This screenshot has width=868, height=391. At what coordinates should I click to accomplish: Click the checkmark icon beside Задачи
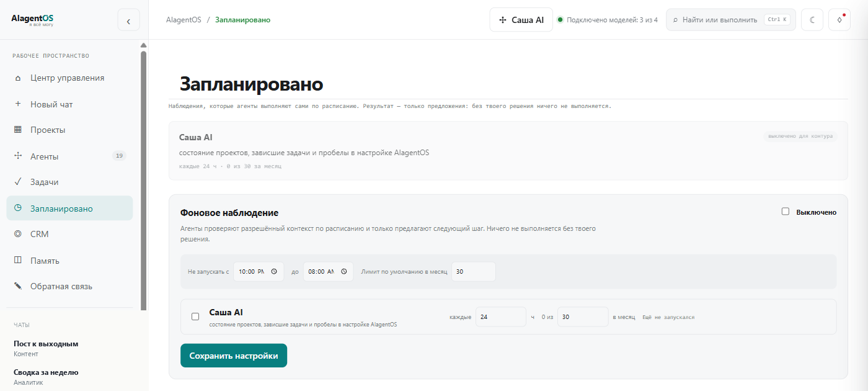click(18, 182)
